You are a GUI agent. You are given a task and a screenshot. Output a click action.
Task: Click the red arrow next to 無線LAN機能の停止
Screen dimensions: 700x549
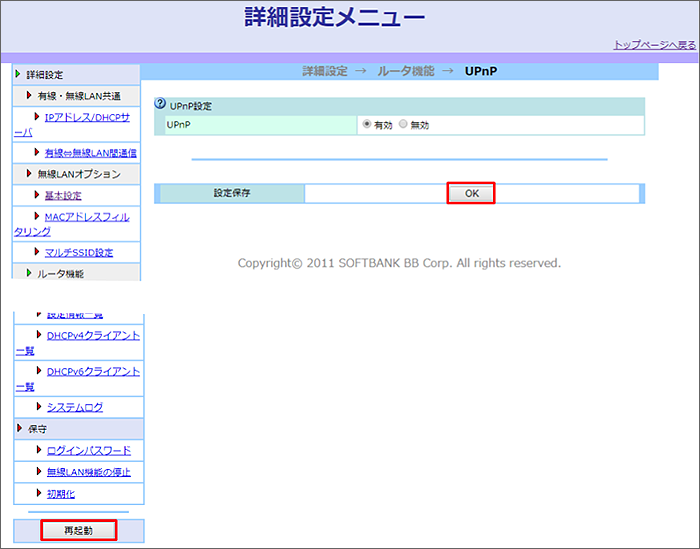[39, 471]
